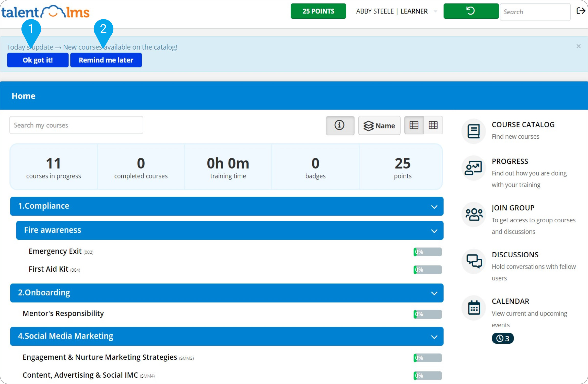
Task: Click the Emergency Exit progress bar
Action: (x=428, y=252)
